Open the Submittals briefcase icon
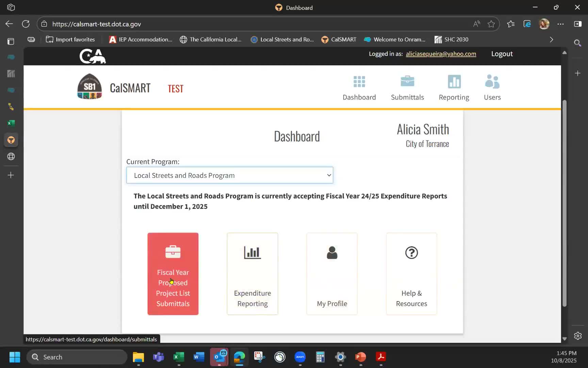The width and height of the screenshot is (588, 368). click(x=407, y=82)
